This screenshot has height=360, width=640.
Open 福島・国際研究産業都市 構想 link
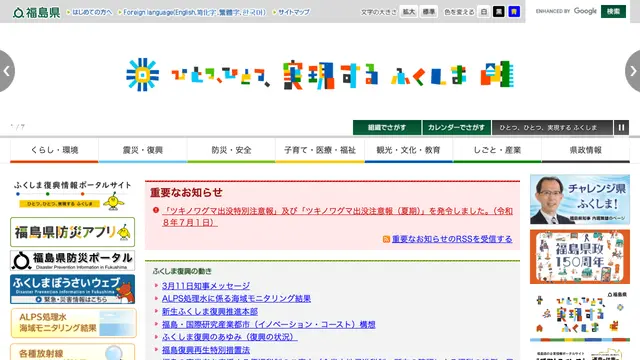[x=269, y=324]
